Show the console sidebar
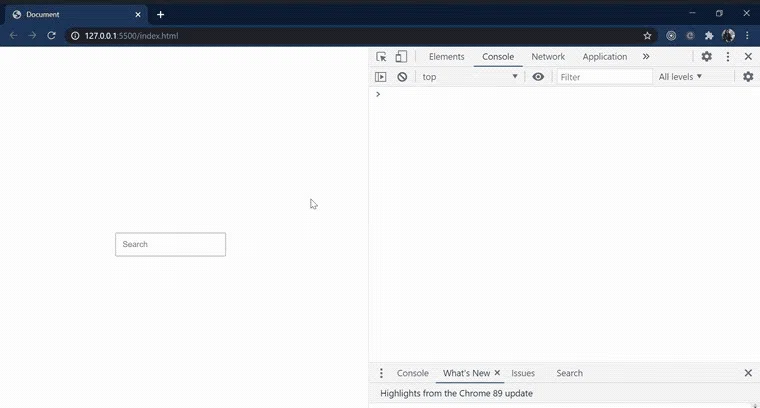The image size is (760, 408). pos(381,77)
